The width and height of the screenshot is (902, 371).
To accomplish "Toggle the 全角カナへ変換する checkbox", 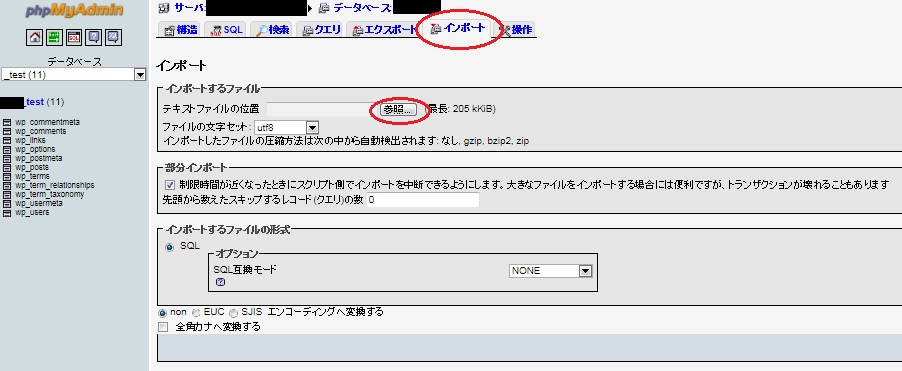I will tap(163, 327).
